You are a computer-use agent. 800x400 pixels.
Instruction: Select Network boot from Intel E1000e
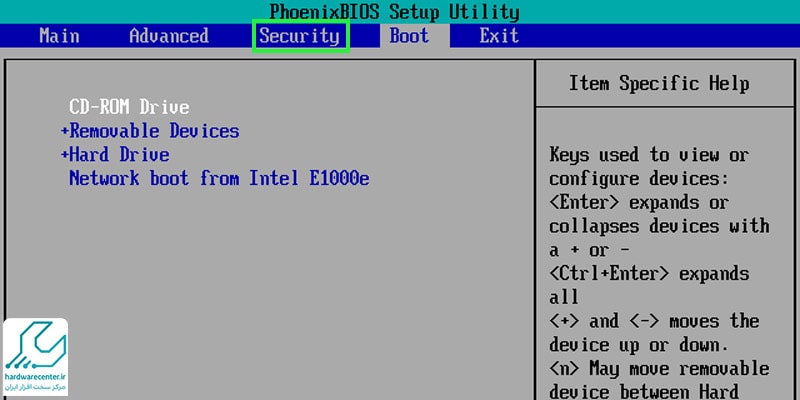click(219, 179)
